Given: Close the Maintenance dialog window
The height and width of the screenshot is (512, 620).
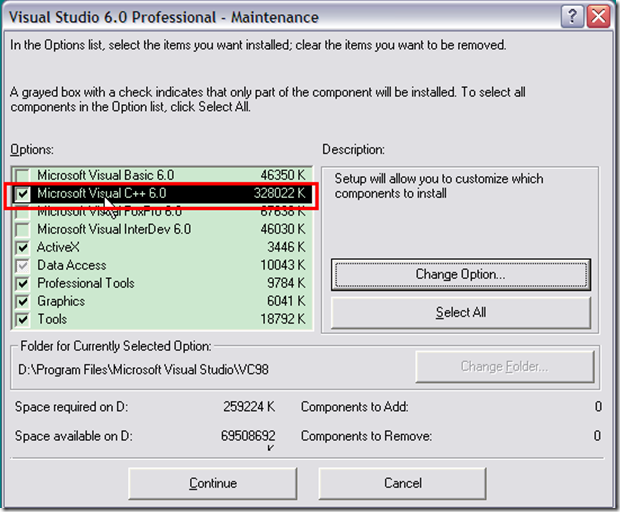Looking at the screenshot, I should (x=598, y=17).
